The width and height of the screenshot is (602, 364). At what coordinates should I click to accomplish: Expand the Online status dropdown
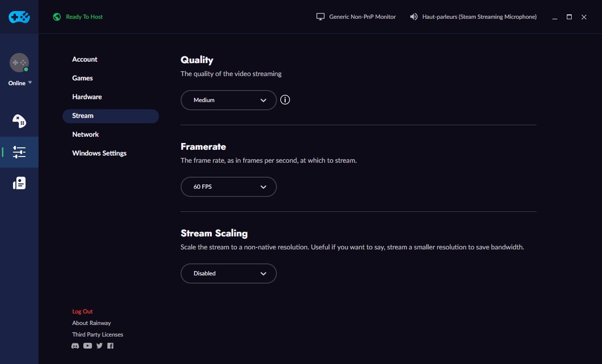point(20,83)
